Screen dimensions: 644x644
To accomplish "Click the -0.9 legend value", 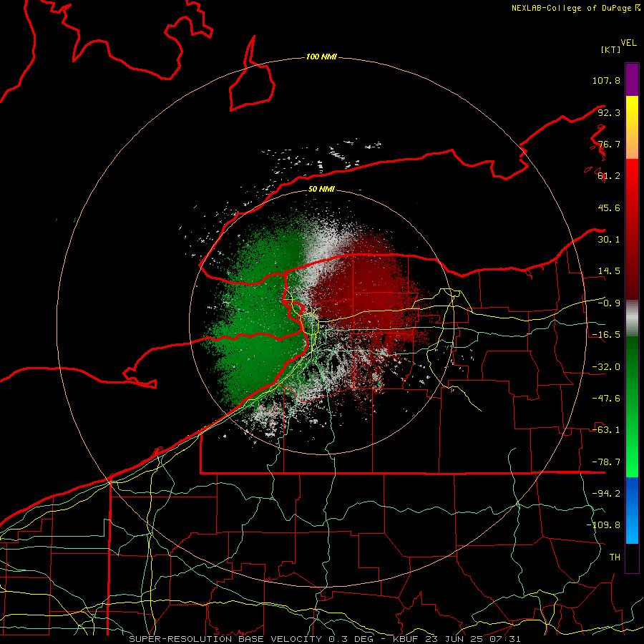I will tap(609, 303).
